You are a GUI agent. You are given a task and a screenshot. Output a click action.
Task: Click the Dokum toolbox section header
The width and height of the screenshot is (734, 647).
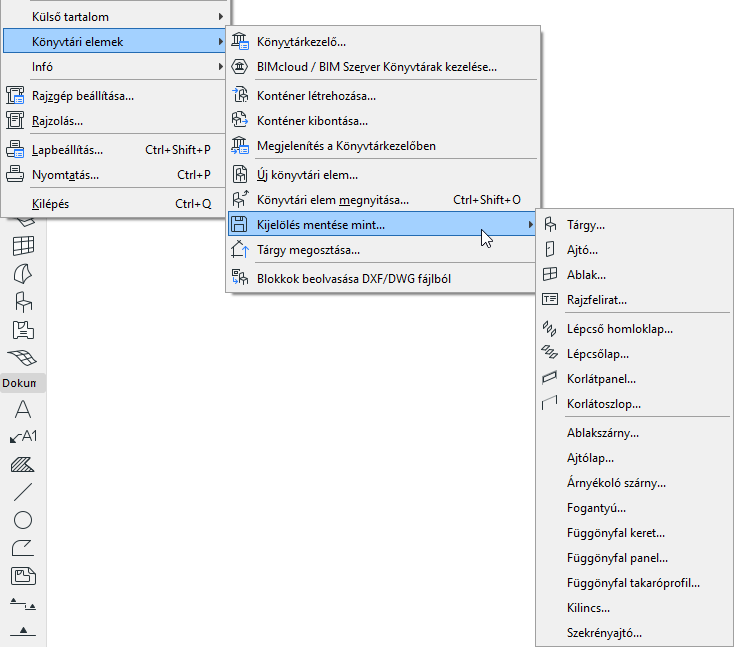click(x=22, y=383)
